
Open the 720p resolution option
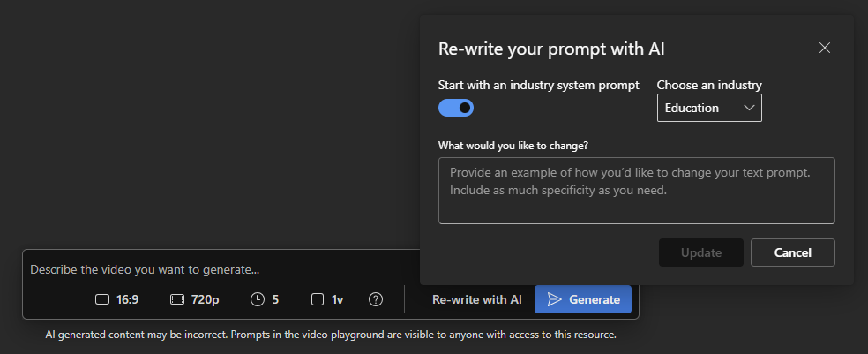pos(205,299)
